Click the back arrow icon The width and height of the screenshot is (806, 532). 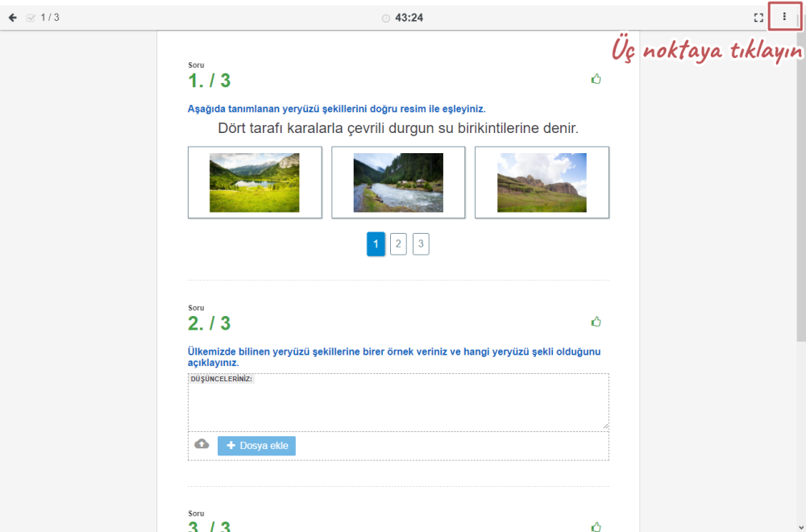13,18
